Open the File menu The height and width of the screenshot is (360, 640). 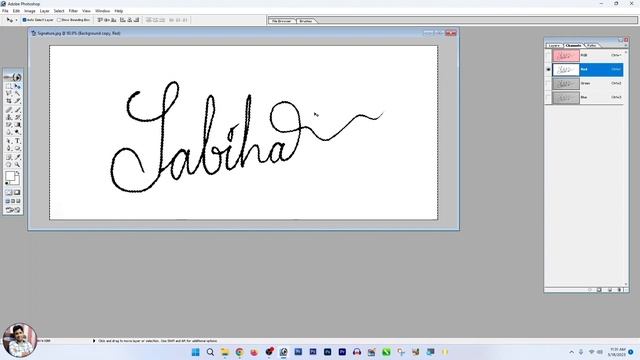(x=5, y=11)
